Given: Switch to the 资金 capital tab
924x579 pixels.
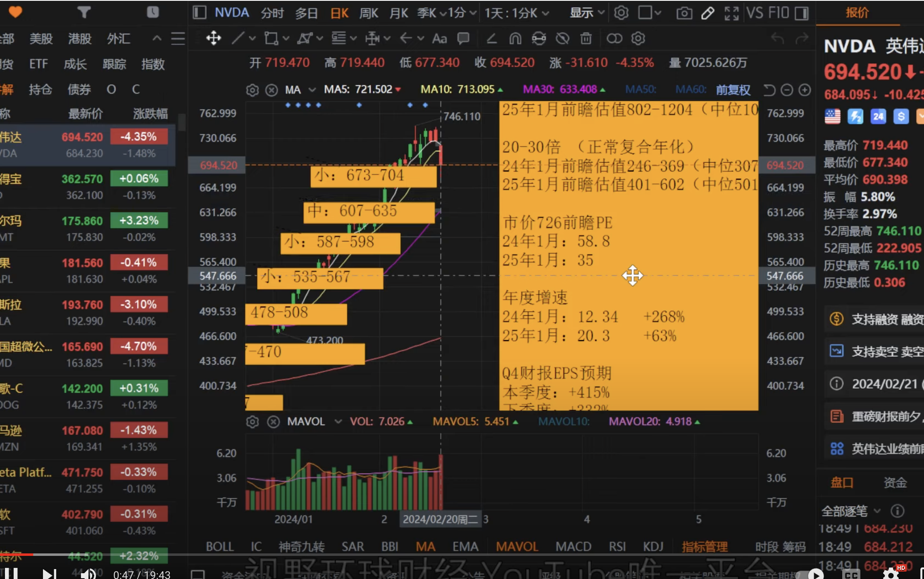Looking at the screenshot, I should [x=895, y=482].
